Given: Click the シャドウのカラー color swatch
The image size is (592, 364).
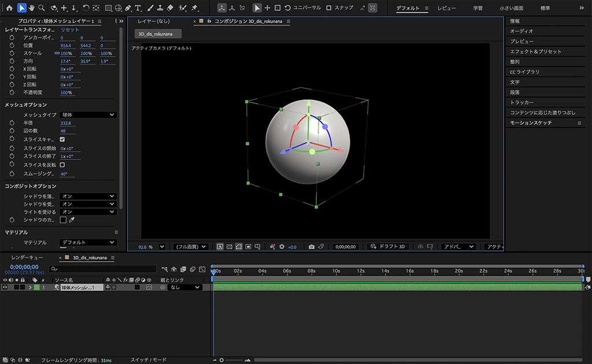Looking at the screenshot, I should click(x=63, y=220).
